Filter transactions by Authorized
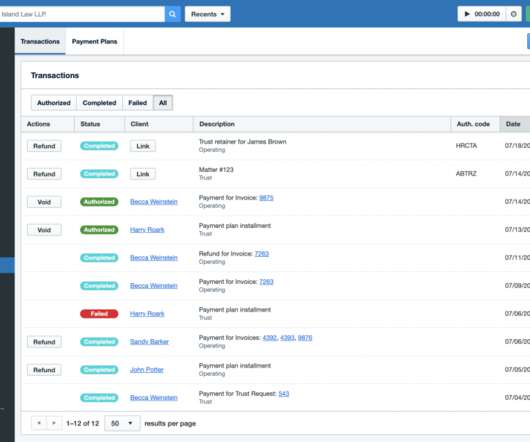 pos(54,103)
